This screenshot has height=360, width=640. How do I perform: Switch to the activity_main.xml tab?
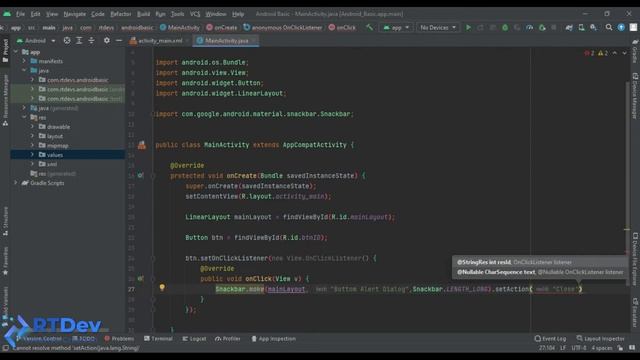click(160, 40)
